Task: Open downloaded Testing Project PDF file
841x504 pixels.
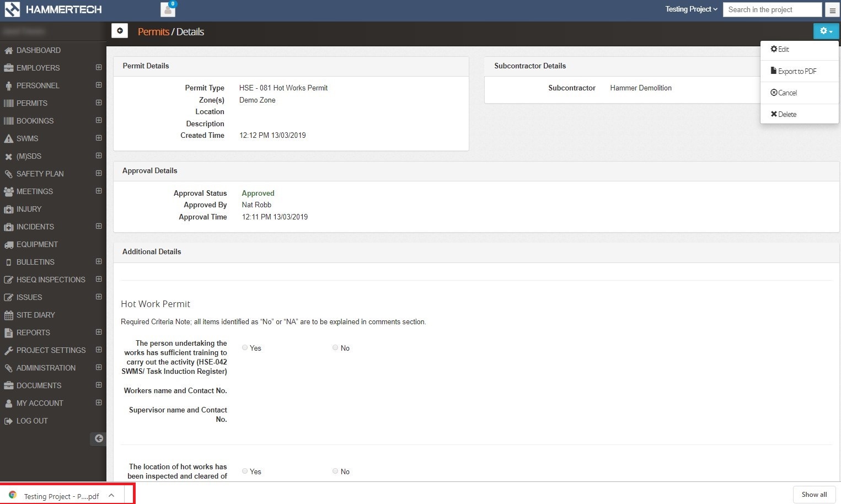Action: point(61,496)
